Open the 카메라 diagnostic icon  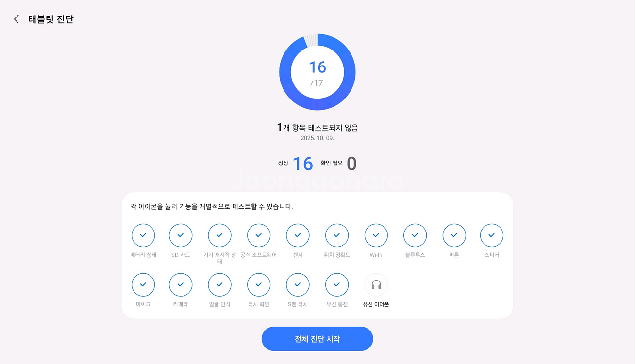coord(181,285)
